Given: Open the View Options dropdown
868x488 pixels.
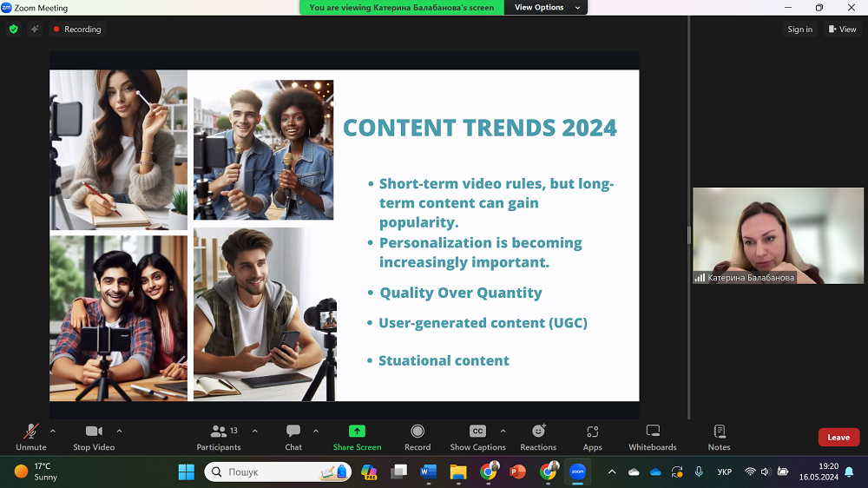Looking at the screenshot, I should (x=539, y=7).
